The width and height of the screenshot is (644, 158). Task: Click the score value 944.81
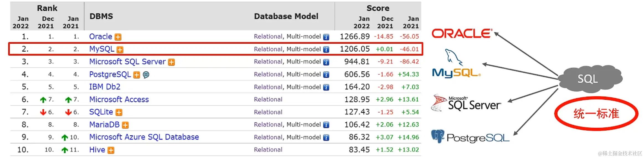[x=357, y=62]
